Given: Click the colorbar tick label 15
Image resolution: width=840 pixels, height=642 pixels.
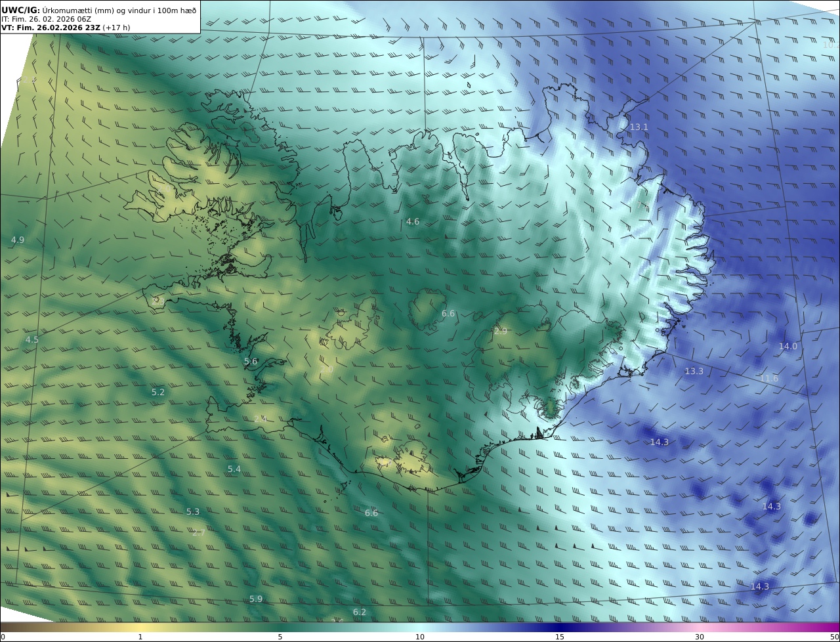Looking at the screenshot, I should 560,637.
